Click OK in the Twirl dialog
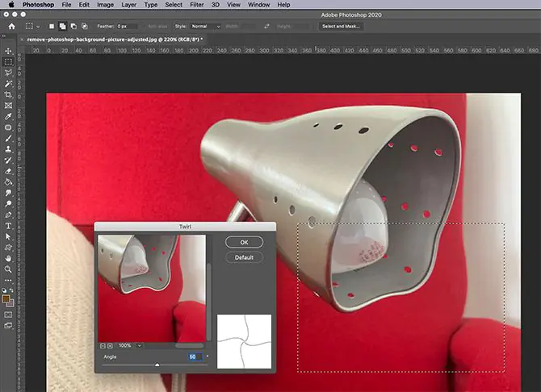The image size is (541, 392). pos(245,242)
